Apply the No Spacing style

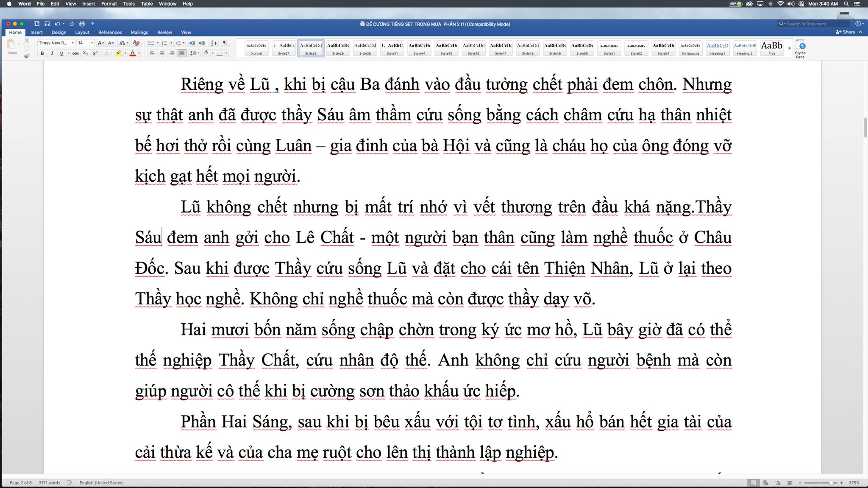coord(690,48)
